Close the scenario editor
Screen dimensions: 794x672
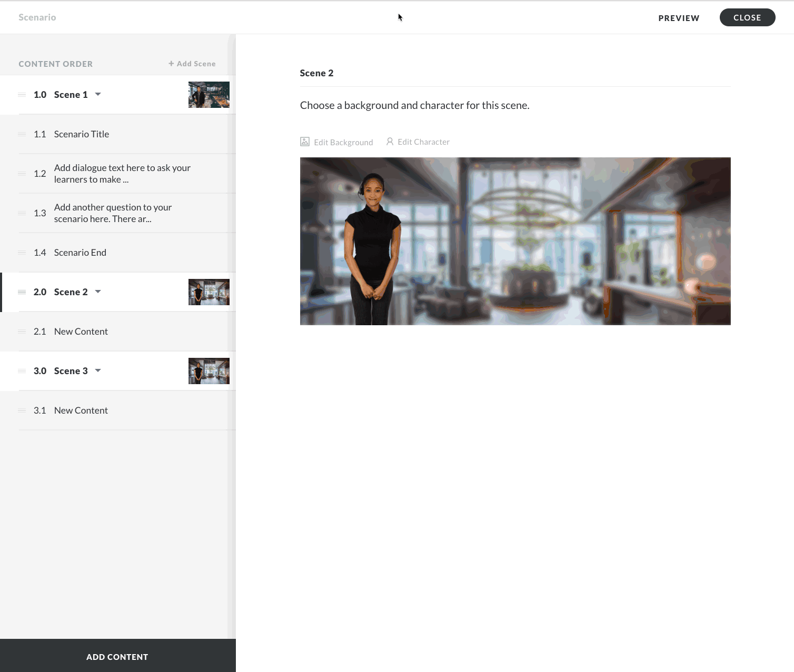point(747,17)
